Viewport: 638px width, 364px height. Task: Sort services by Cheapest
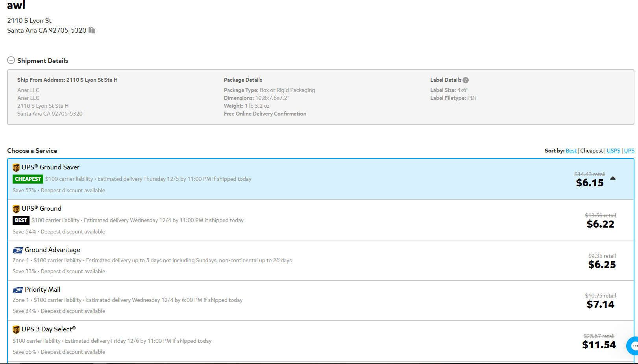[592, 151]
